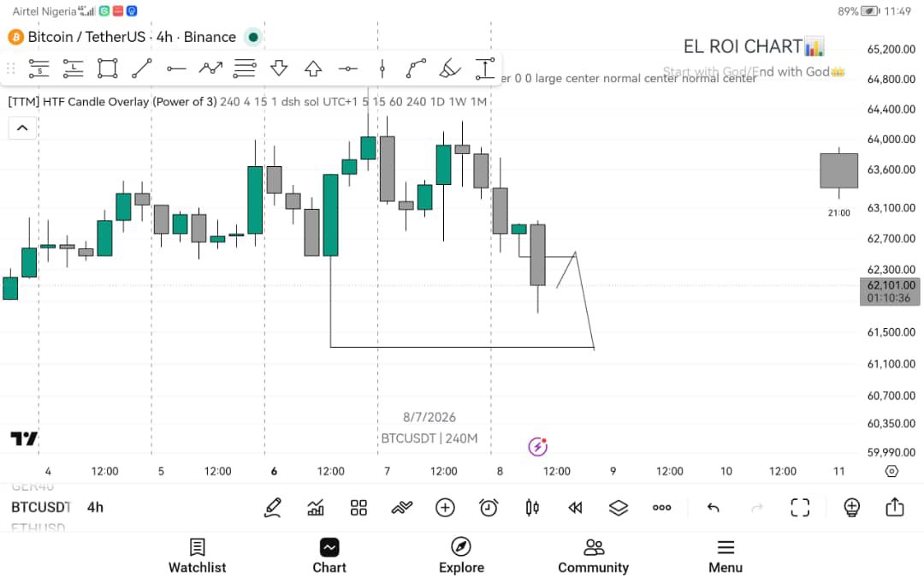
Task: Select the Curve drawing tool
Action: (x=416, y=69)
